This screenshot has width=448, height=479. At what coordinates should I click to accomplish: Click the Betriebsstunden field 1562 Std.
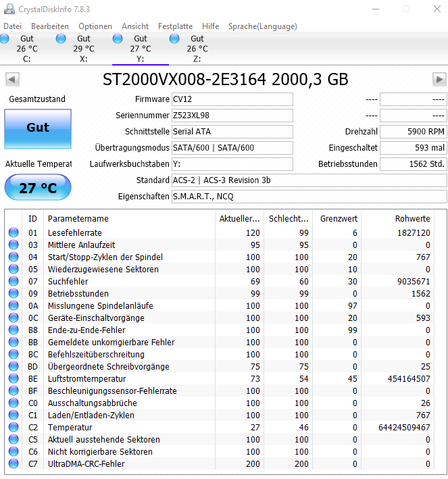(x=413, y=164)
